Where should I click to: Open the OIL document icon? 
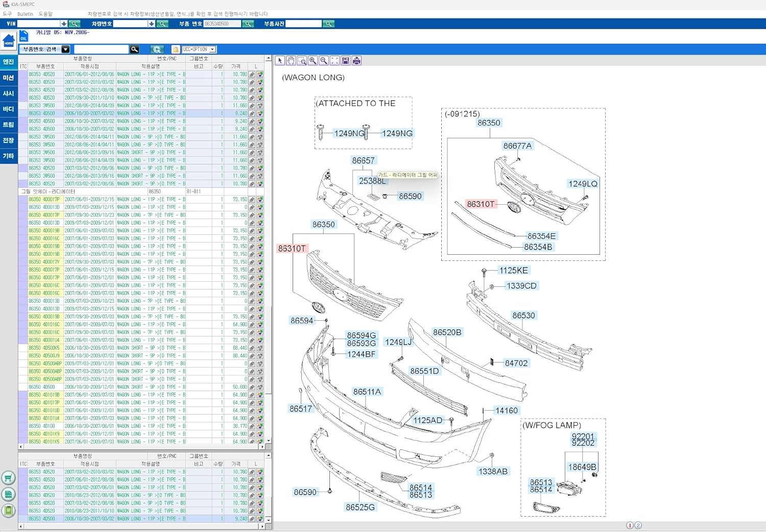point(23,36)
